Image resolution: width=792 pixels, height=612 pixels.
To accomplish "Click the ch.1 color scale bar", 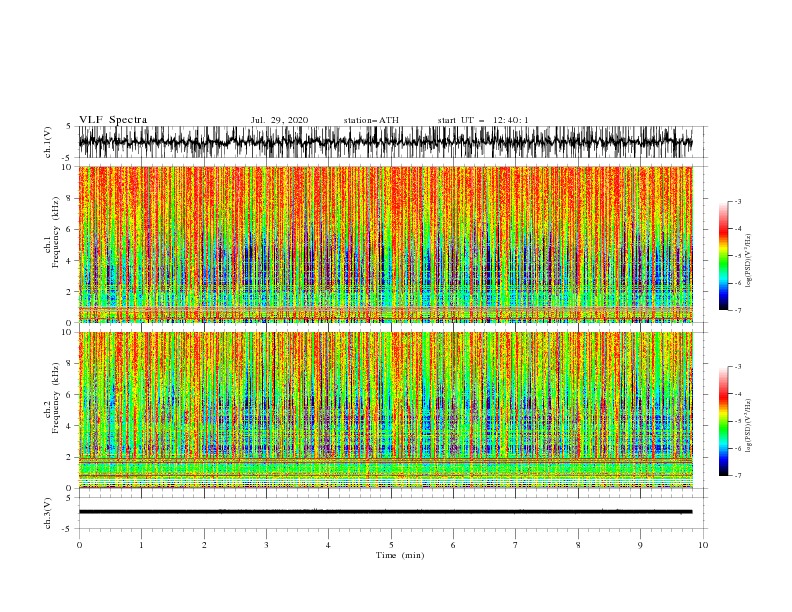I will coord(724,255).
